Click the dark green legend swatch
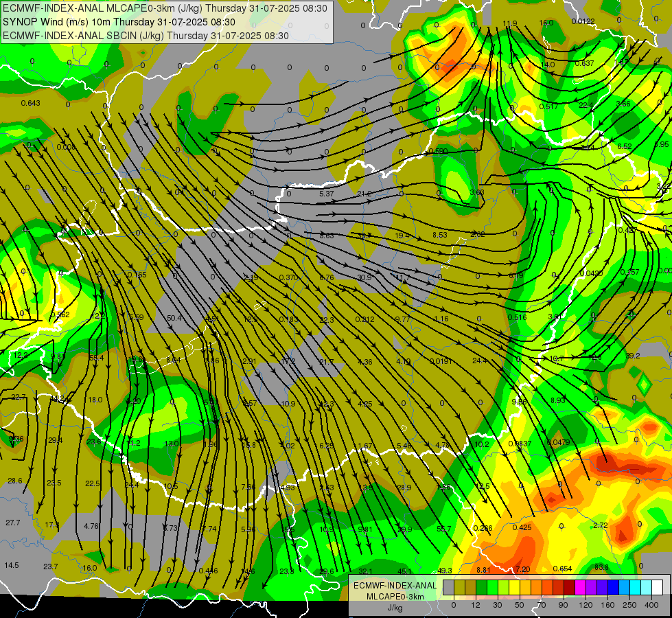 pyautogui.click(x=482, y=588)
